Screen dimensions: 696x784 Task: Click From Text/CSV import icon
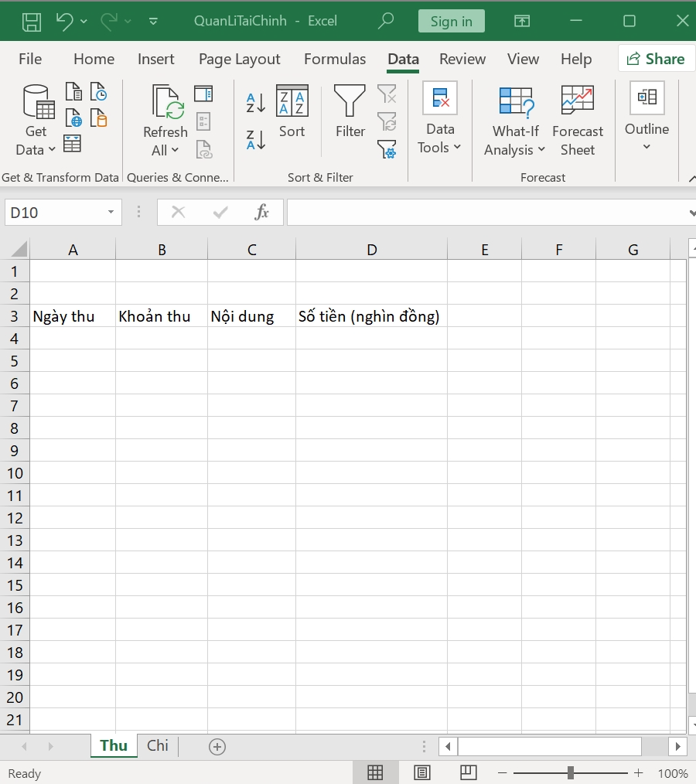[73, 92]
